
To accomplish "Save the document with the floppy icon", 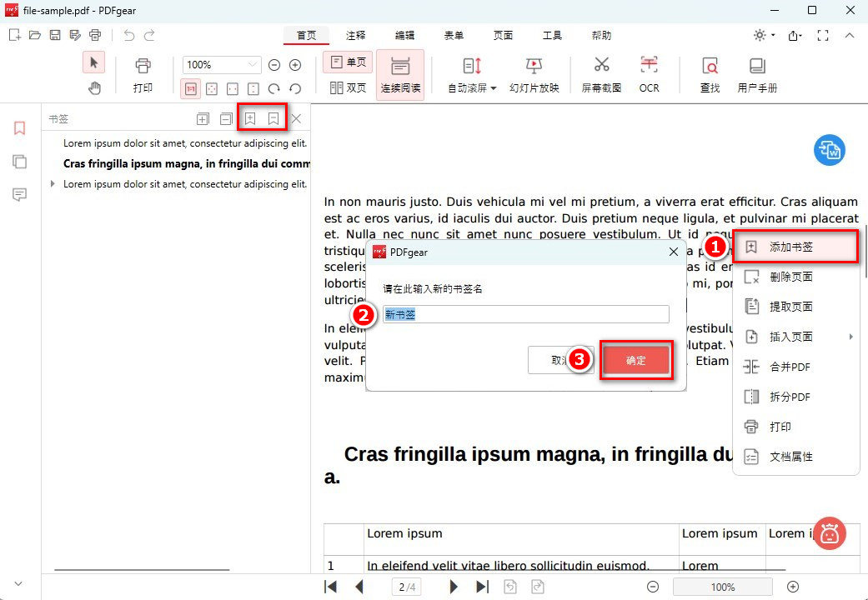I will [55, 36].
